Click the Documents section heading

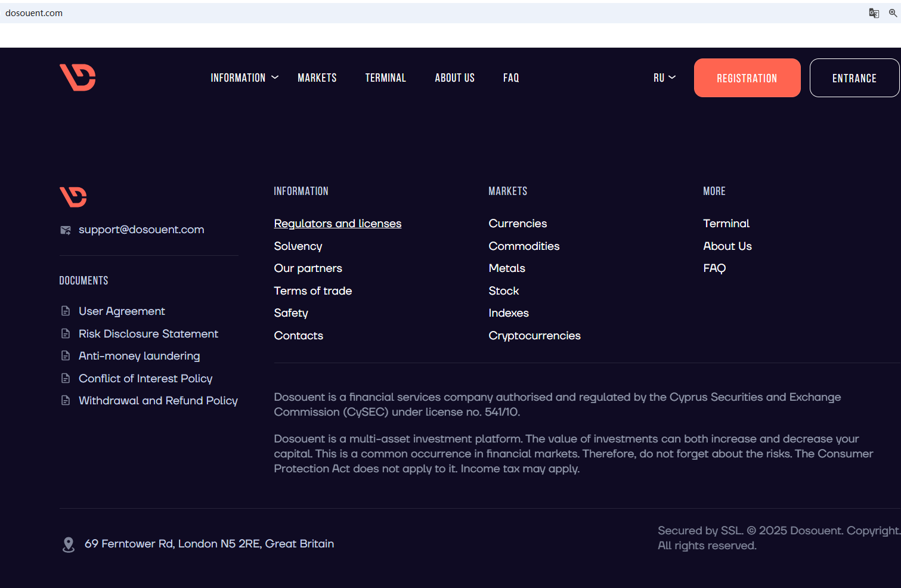coord(83,281)
